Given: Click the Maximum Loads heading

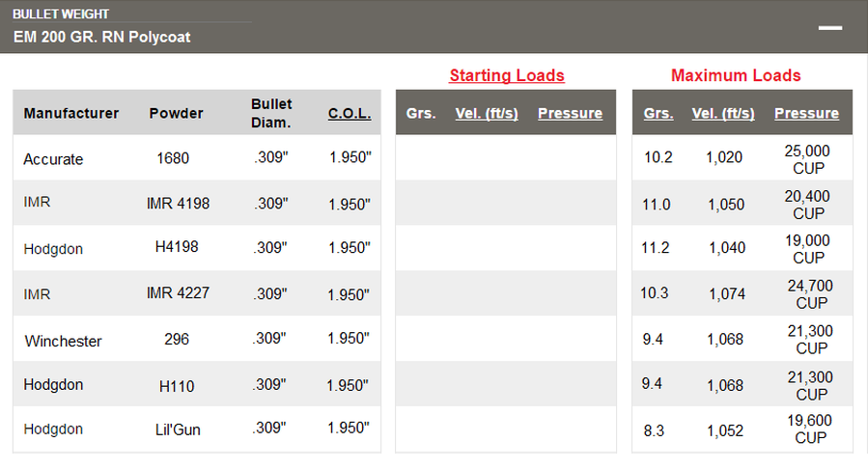Looking at the screenshot, I should point(736,75).
